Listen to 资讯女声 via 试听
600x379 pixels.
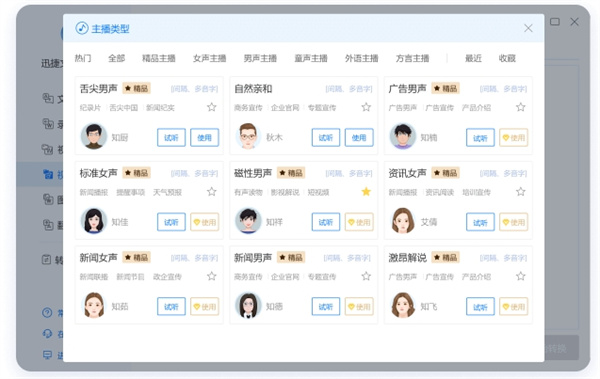480,222
